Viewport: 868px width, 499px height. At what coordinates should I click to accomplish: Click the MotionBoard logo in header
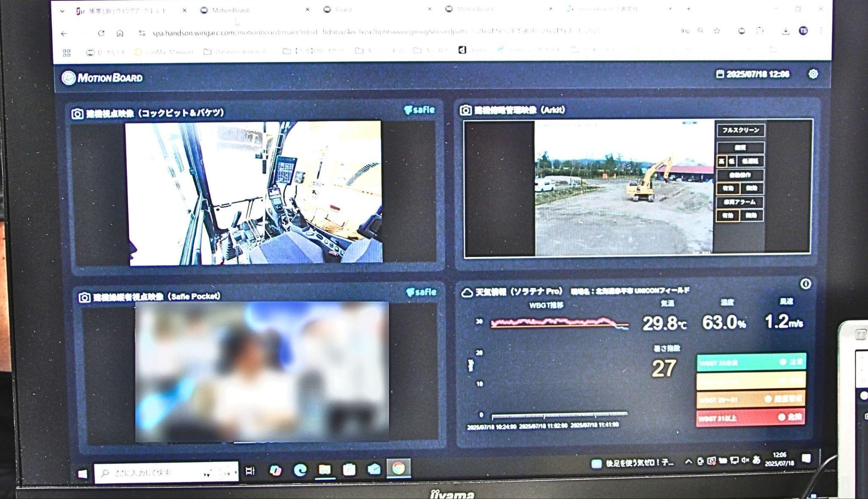coord(102,78)
